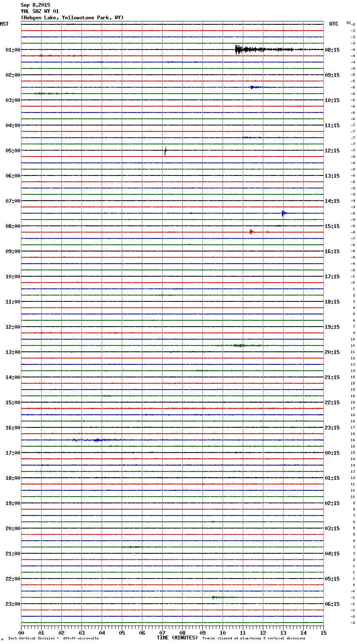
Task: Click the "04:15" UTC time label
Action: pos(332,554)
